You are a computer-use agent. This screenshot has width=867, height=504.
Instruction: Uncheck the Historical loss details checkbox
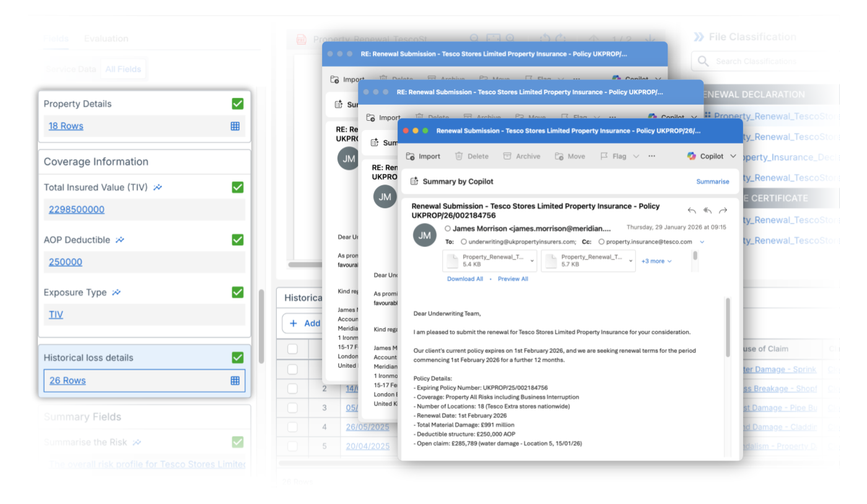tap(238, 357)
